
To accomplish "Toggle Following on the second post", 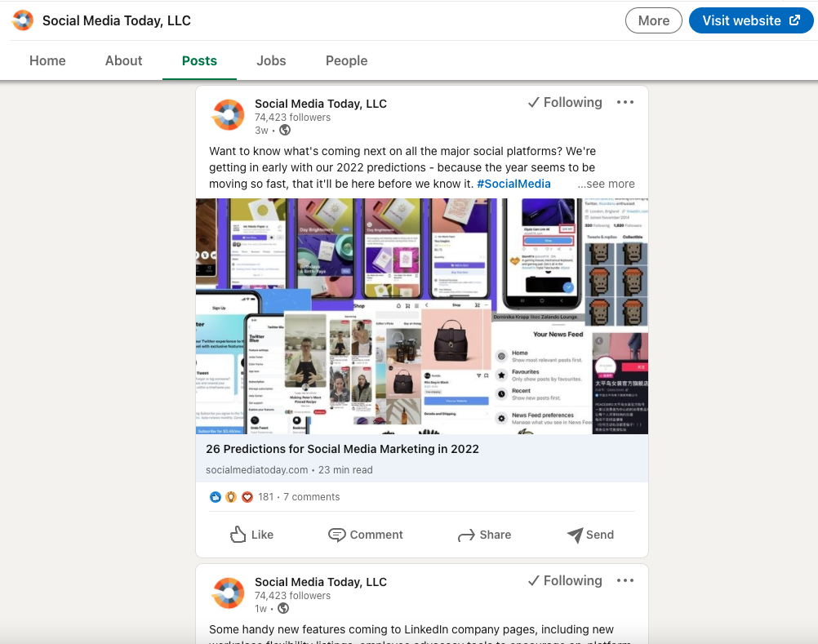I will click(x=564, y=580).
